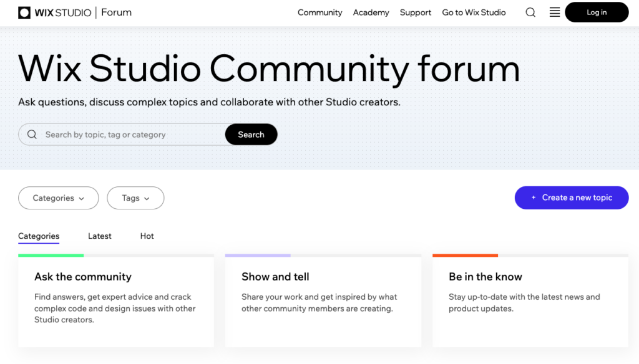This screenshot has width=639, height=364.
Task: Click the Log in button
Action: click(x=597, y=12)
